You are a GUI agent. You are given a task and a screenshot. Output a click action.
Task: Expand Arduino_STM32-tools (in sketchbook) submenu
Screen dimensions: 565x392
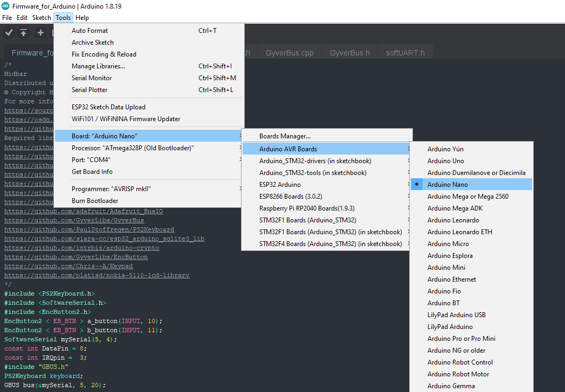[327, 173]
